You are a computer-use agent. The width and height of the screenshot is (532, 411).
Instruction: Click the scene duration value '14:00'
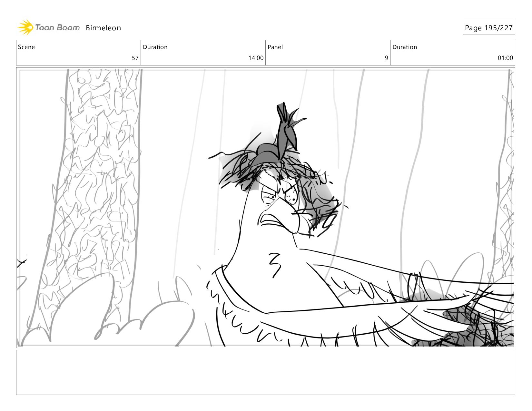coord(256,58)
